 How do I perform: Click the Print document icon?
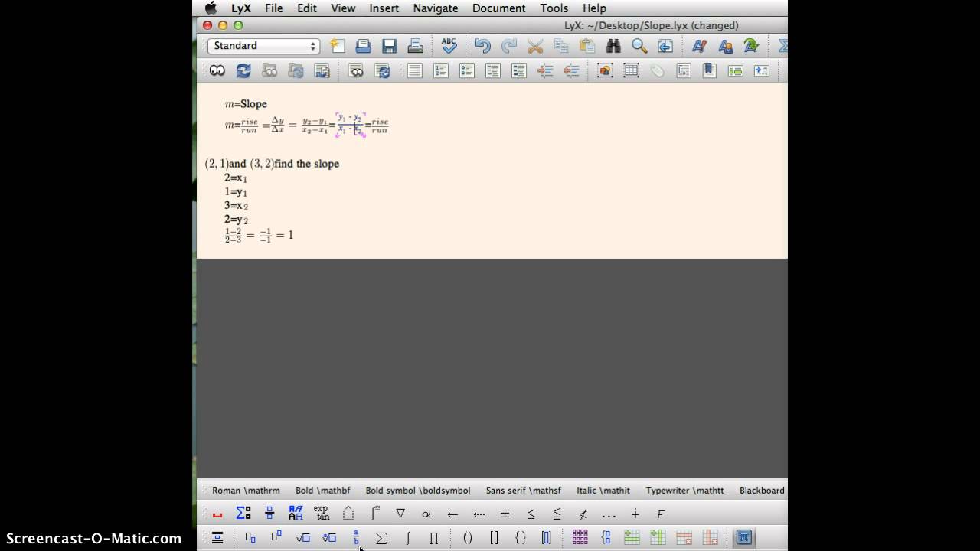pyautogui.click(x=416, y=46)
